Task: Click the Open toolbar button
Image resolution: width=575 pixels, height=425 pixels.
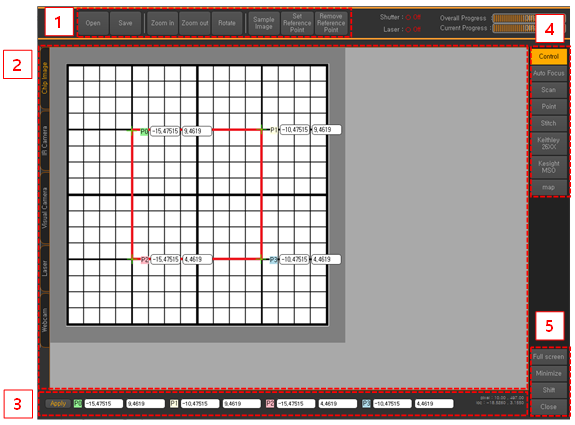Action: coord(93,23)
